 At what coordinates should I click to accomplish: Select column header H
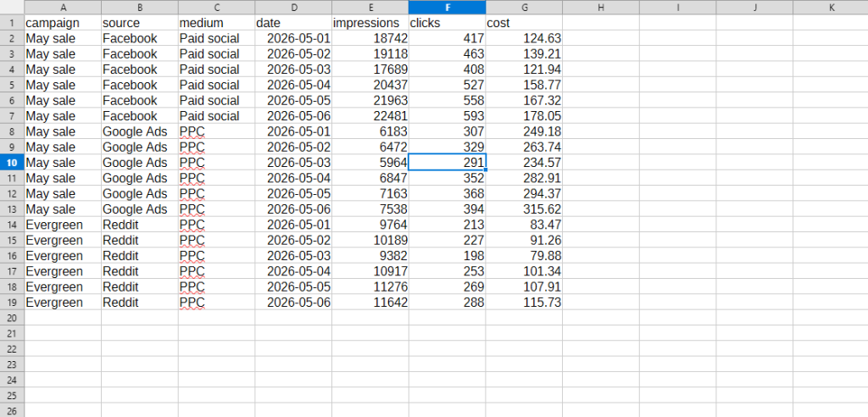[x=601, y=7]
